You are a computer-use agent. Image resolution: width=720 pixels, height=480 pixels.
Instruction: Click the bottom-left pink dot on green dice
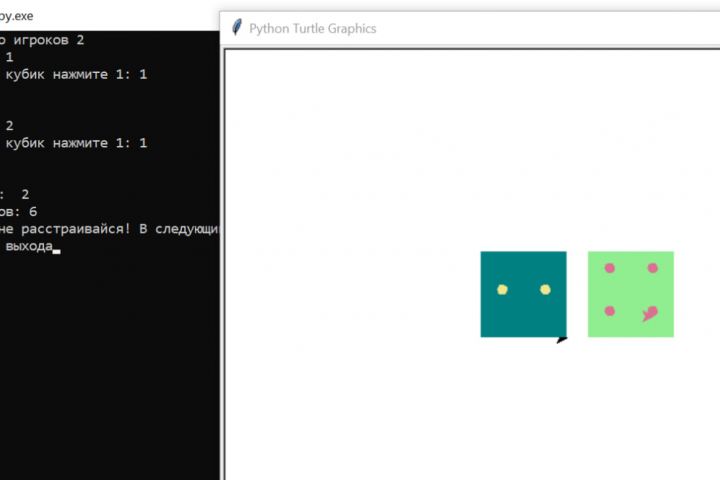click(x=610, y=311)
